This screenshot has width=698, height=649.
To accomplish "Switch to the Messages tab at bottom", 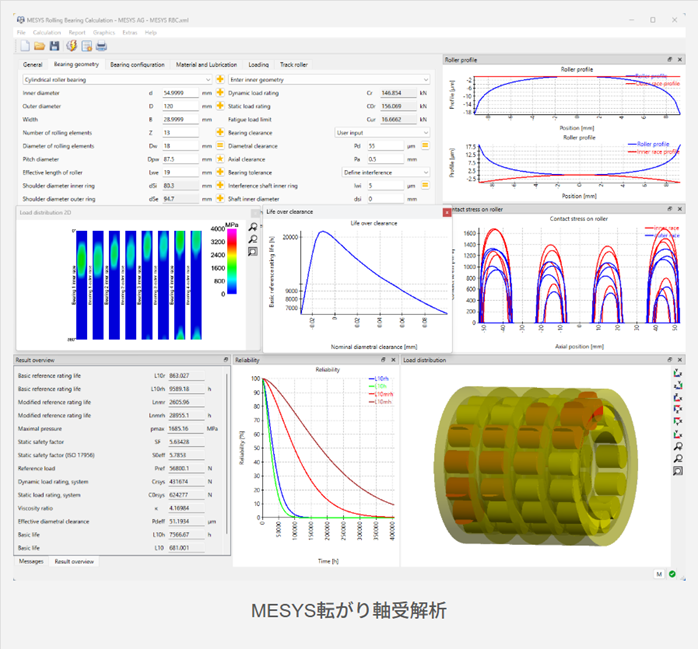I will 31,561.
